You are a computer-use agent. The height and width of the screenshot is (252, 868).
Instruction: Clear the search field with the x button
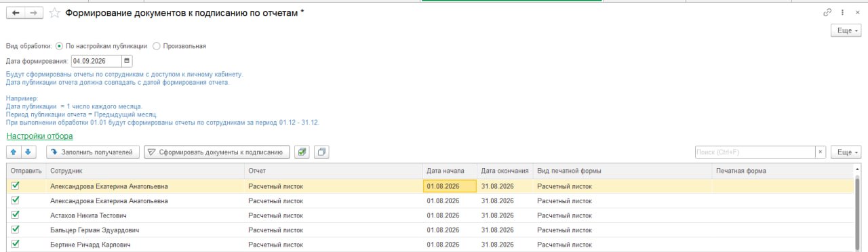coord(820,152)
